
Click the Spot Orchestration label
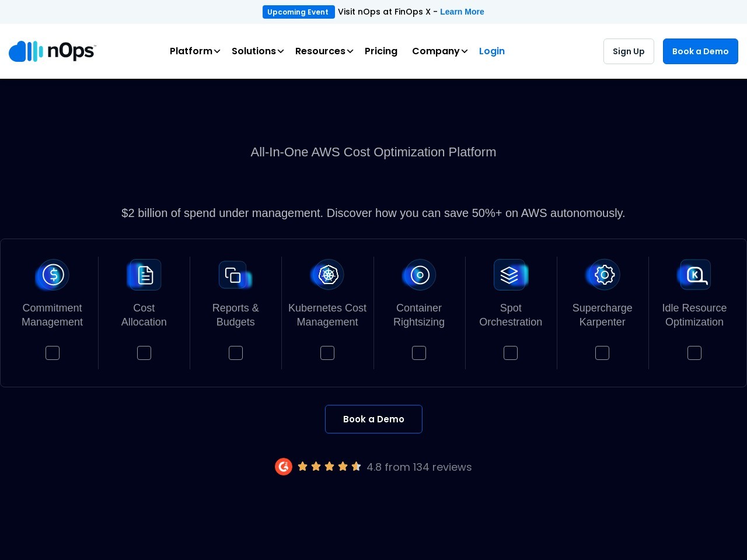511,315
